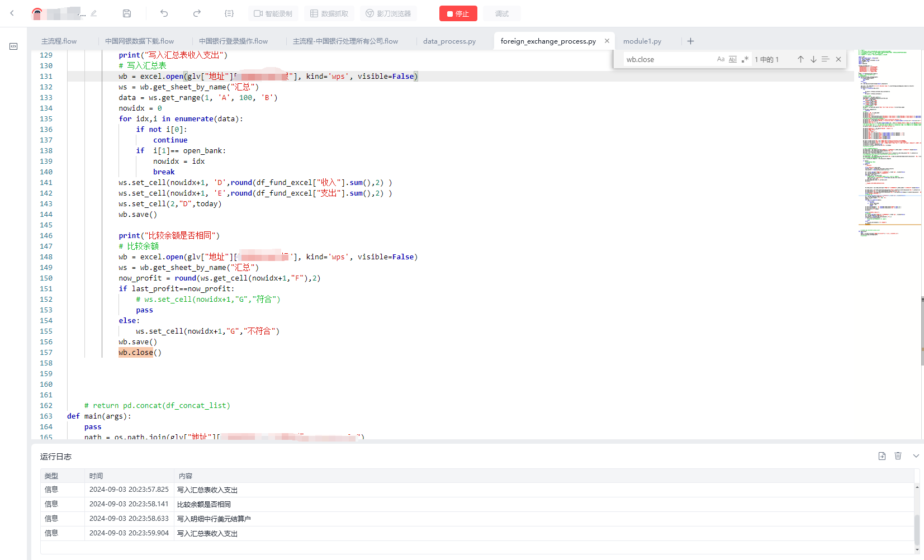This screenshot has height=560, width=924.
Task: Switch to the 主流程.flow tab
Action: click(x=59, y=41)
